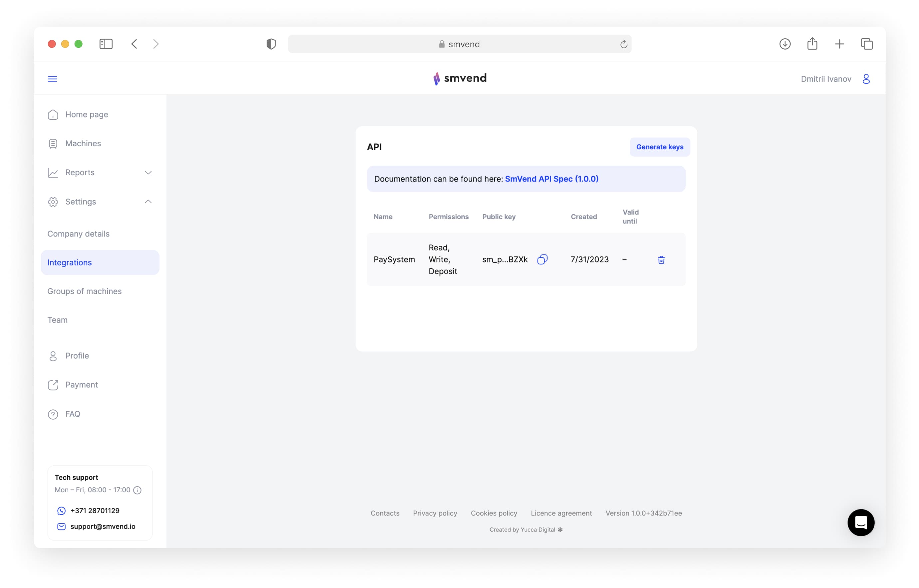Open Groups of machines settings
This screenshot has height=588, width=919.
pos(85,291)
